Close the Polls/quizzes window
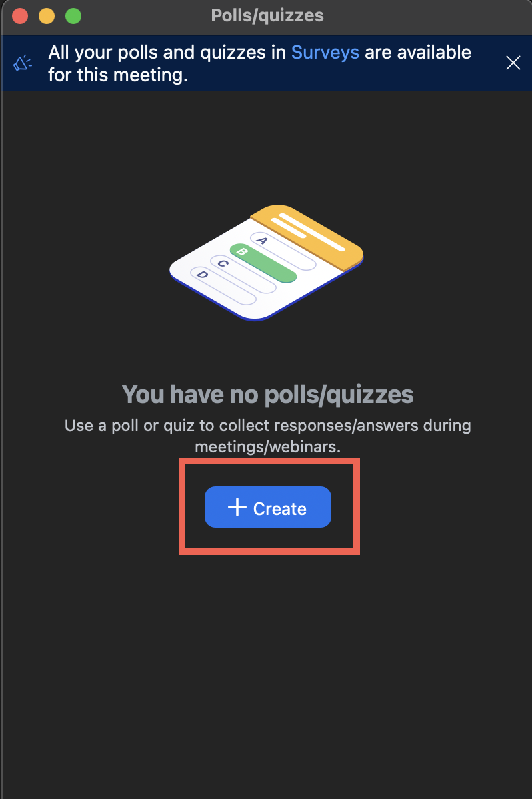The height and width of the screenshot is (799, 532). pos(20,15)
